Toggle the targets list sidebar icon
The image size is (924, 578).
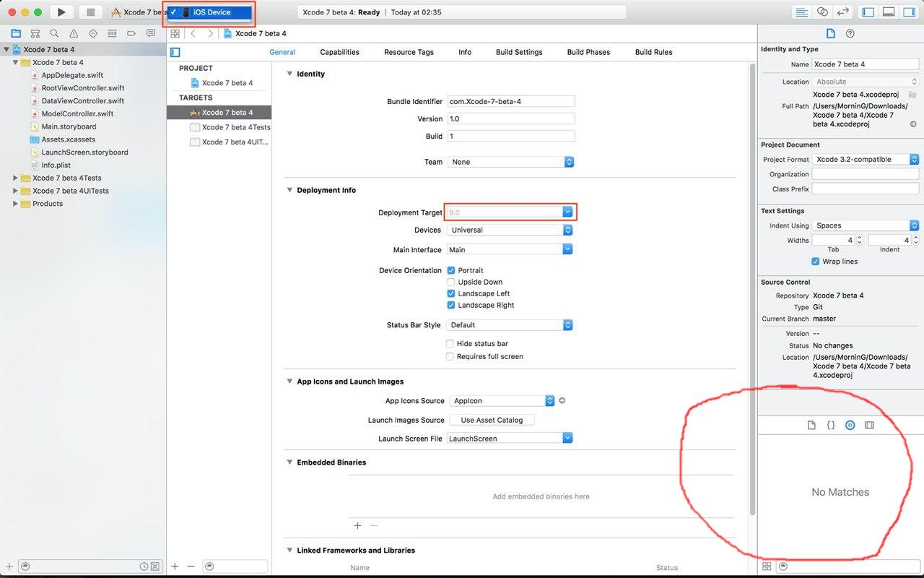[x=175, y=52]
